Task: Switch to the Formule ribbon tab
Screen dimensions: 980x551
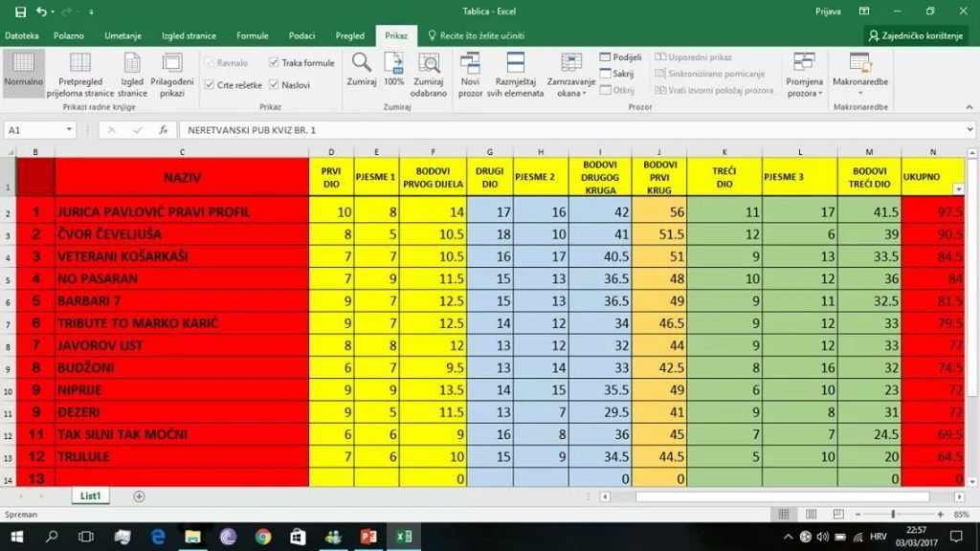Action: (x=253, y=35)
